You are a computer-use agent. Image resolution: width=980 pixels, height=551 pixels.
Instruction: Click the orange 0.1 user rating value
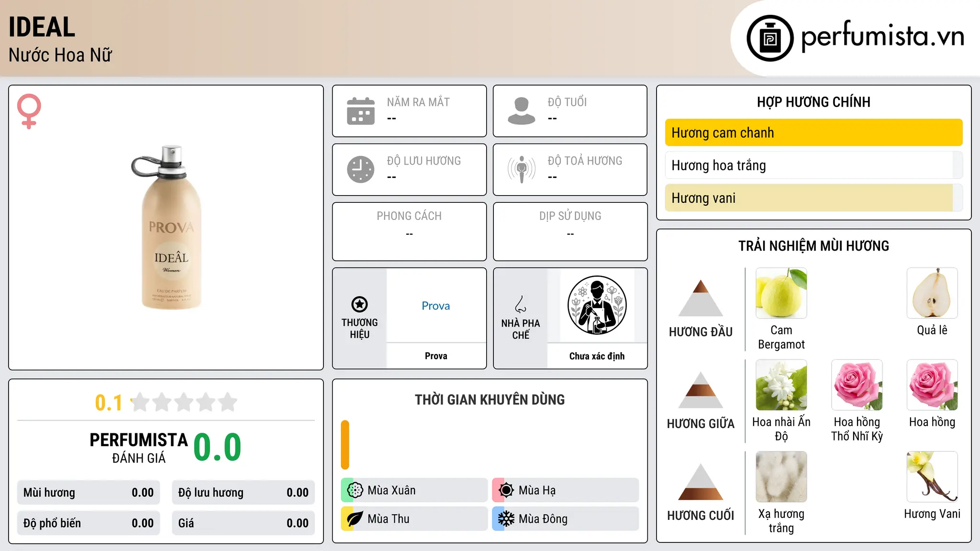[109, 403]
